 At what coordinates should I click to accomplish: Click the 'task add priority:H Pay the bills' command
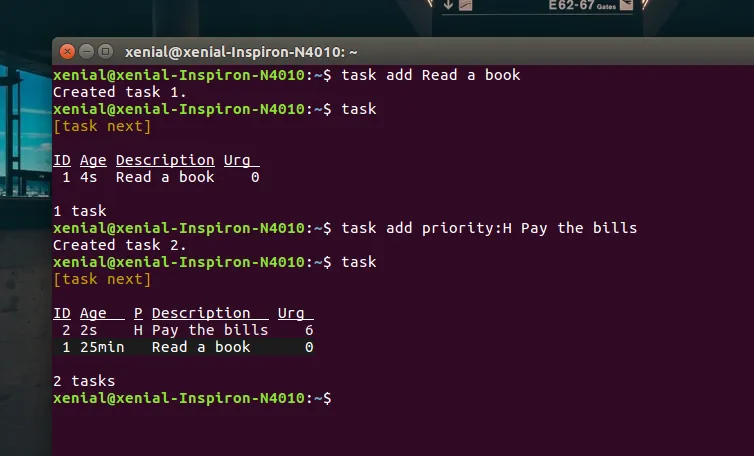tap(489, 228)
